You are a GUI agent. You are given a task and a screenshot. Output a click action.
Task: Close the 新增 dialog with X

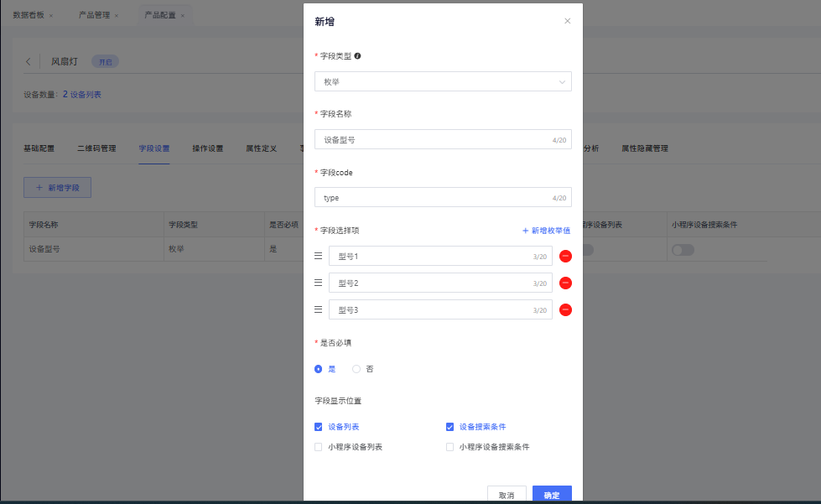click(x=567, y=21)
